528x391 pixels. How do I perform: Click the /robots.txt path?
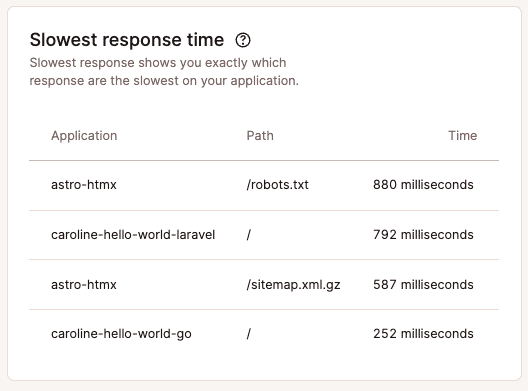coord(277,185)
